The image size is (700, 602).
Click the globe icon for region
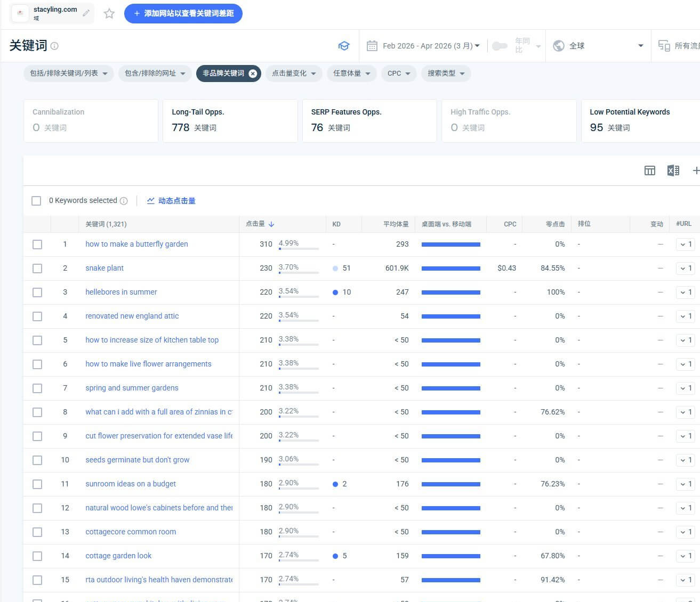click(559, 46)
